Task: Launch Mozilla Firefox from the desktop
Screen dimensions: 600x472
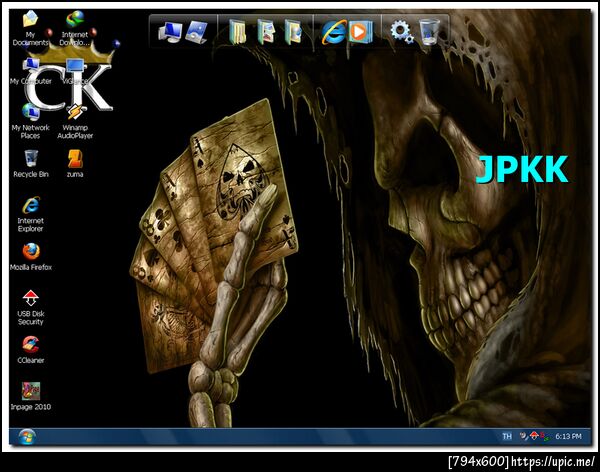Action: (x=31, y=257)
